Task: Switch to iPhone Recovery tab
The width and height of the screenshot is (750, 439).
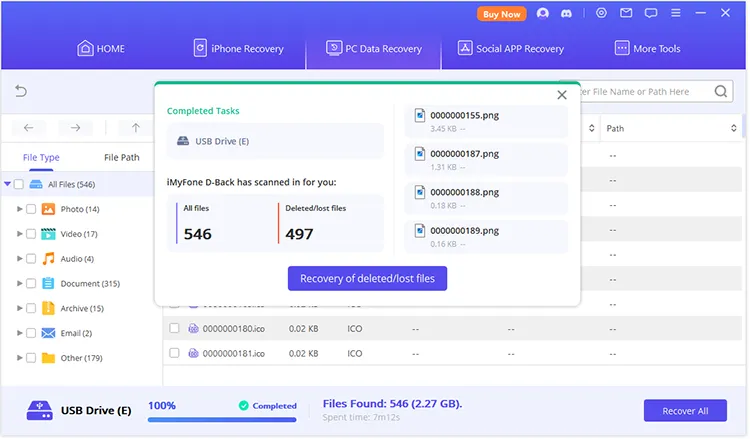Action: point(238,48)
